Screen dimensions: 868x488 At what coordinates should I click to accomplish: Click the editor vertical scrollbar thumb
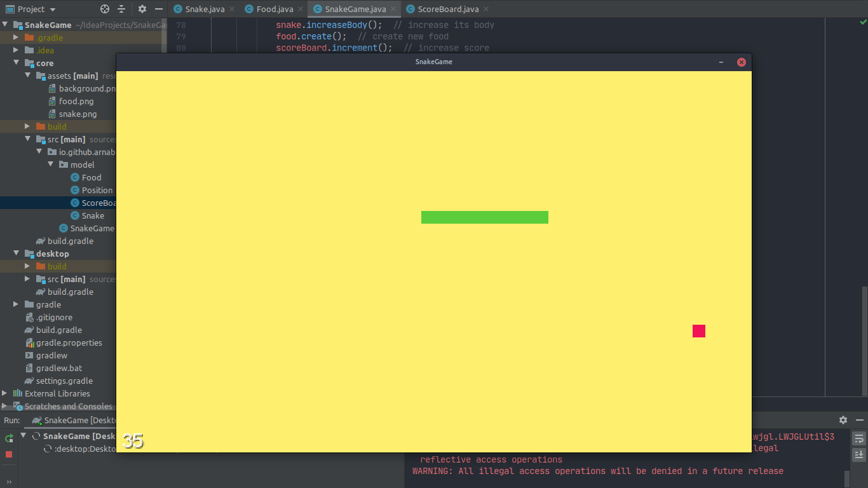click(x=865, y=341)
